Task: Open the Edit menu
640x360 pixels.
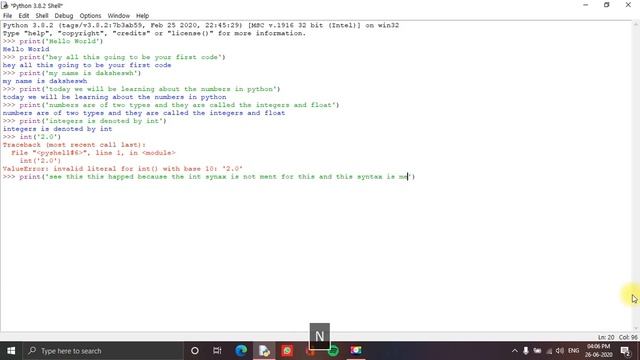Action: [x=24, y=16]
